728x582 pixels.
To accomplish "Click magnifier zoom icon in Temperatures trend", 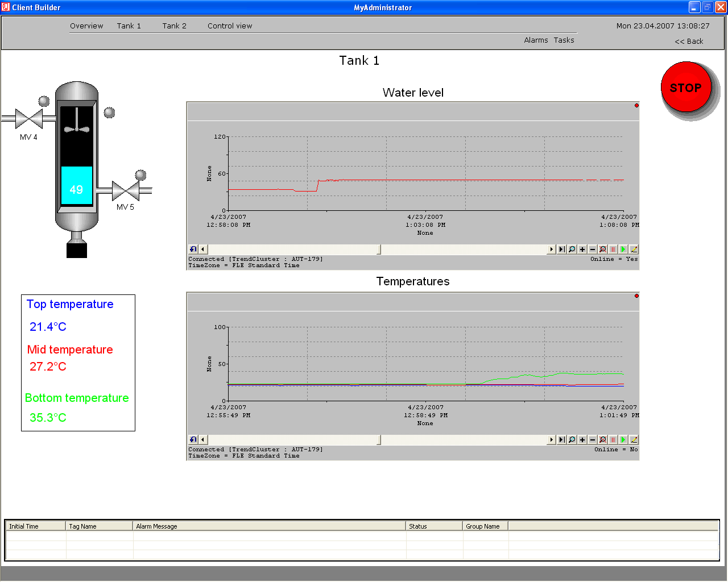I will (x=572, y=440).
